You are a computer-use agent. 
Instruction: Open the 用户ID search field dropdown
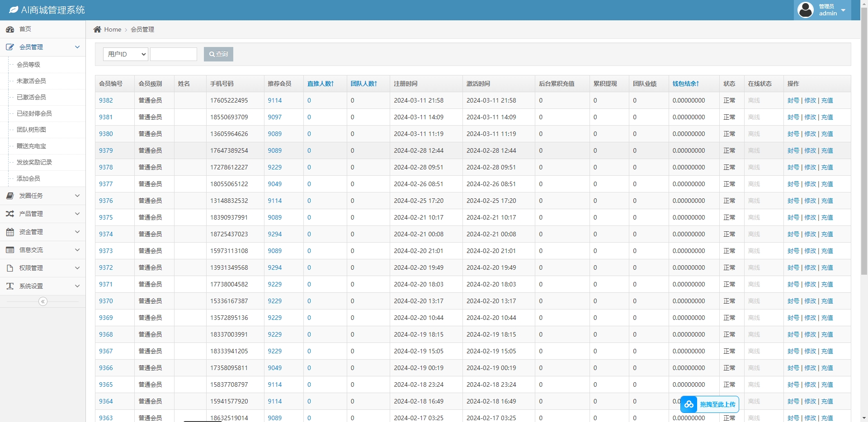pos(126,54)
